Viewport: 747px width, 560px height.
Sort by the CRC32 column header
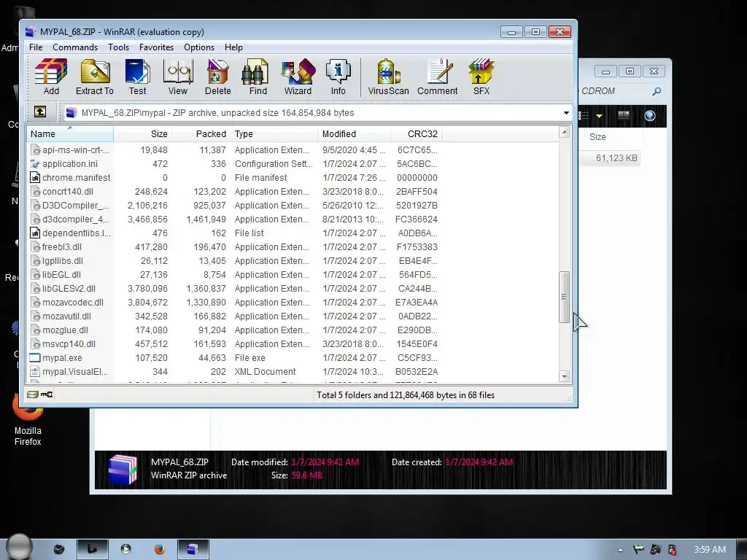(x=416, y=134)
